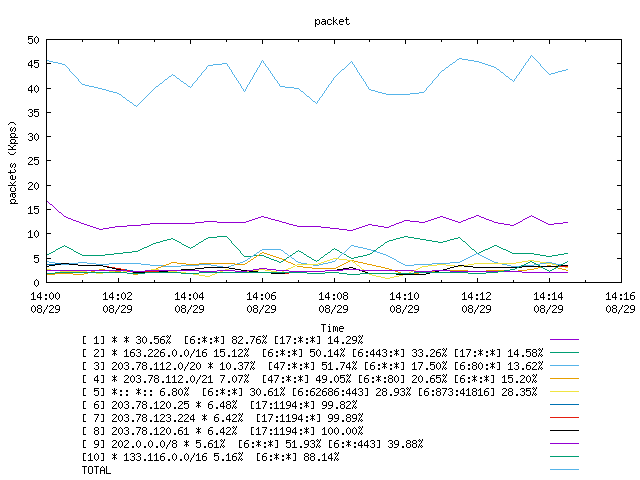Click the y-axis value 15

[33, 210]
